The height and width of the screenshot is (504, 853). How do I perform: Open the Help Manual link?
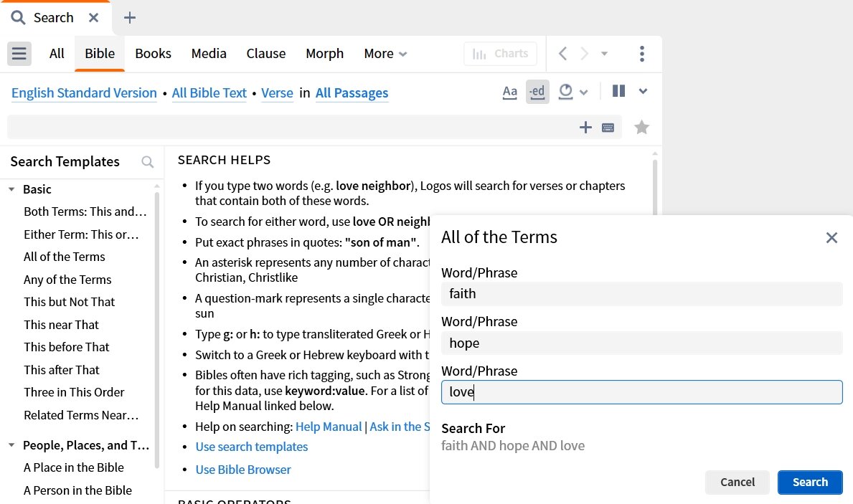pyautogui.click(x=329, y=427)
